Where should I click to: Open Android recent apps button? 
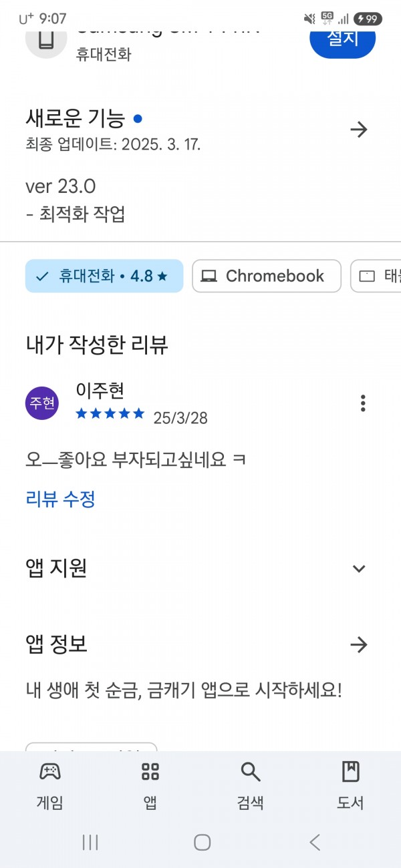[x=90, y=843]
